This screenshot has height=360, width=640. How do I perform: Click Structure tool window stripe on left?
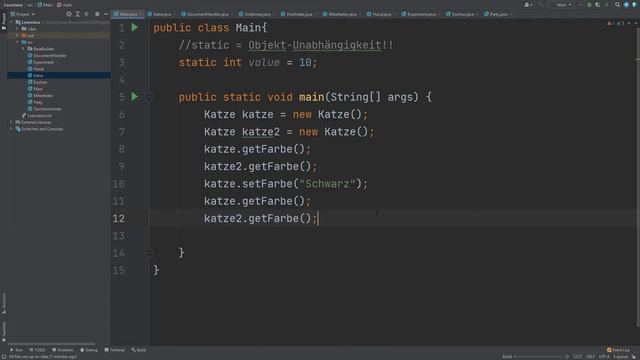pos(4,303)
